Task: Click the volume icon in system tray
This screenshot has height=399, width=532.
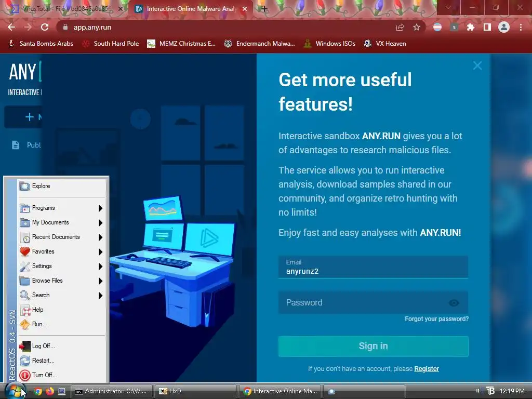Action: pyautogui.click(x=478, y=391)
